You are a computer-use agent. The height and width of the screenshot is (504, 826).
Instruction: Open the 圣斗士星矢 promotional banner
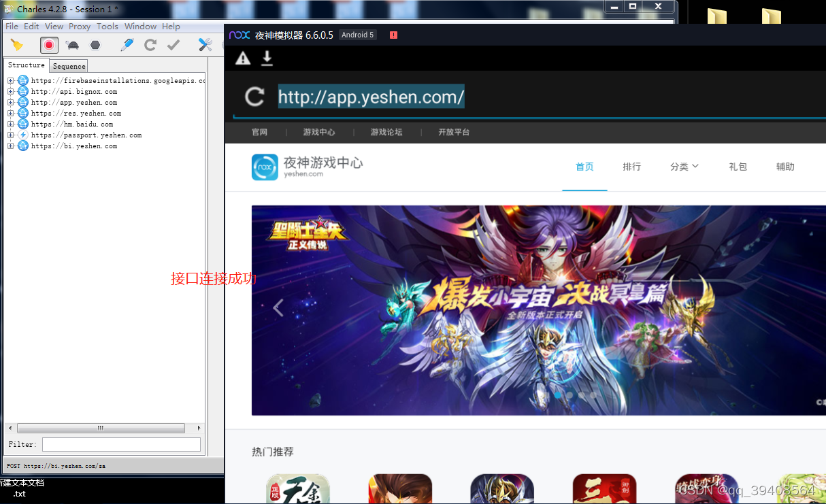(538, 310)
